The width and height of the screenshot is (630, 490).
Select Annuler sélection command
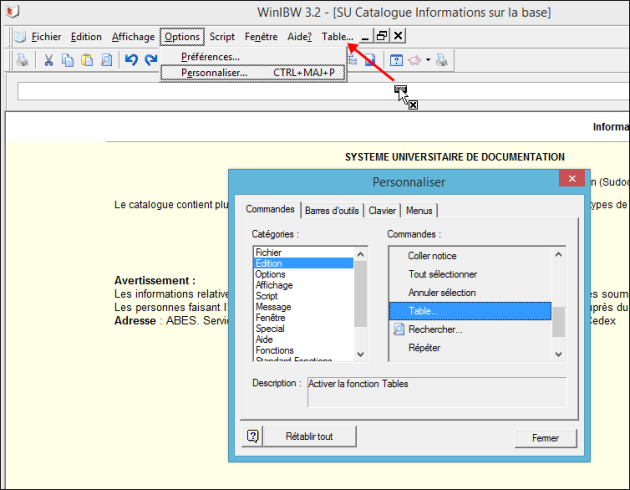click(x=470, y=293)
